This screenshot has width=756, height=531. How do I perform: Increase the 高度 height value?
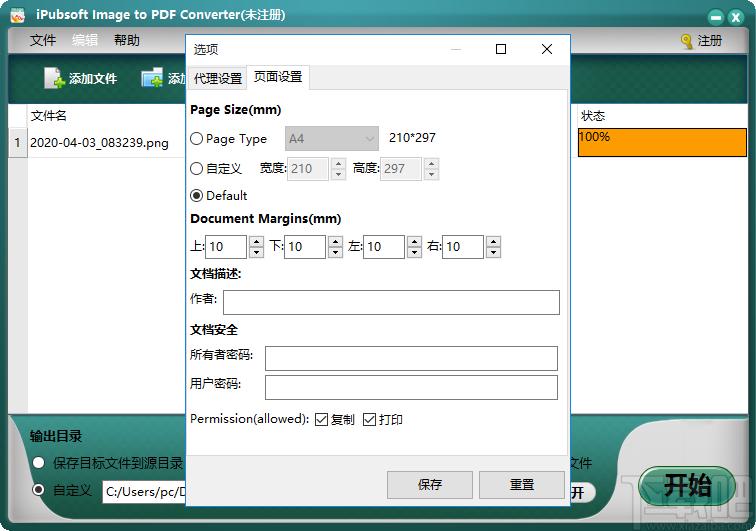(432, 163)
